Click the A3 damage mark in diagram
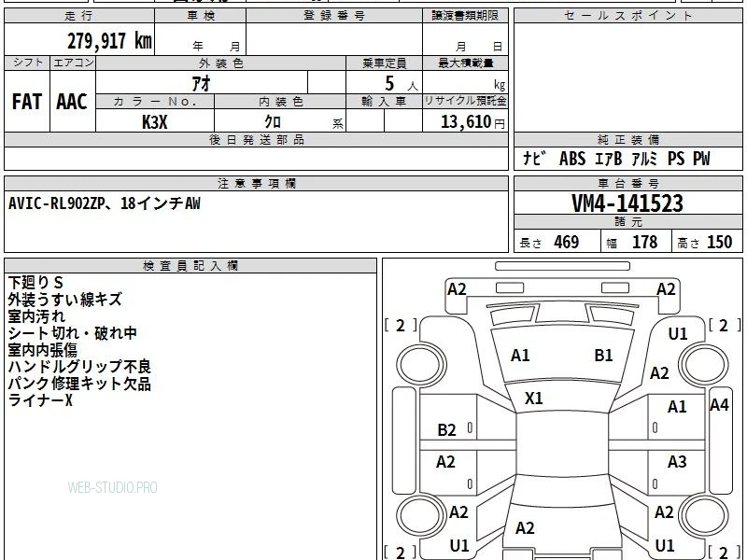 coord(677,461)
